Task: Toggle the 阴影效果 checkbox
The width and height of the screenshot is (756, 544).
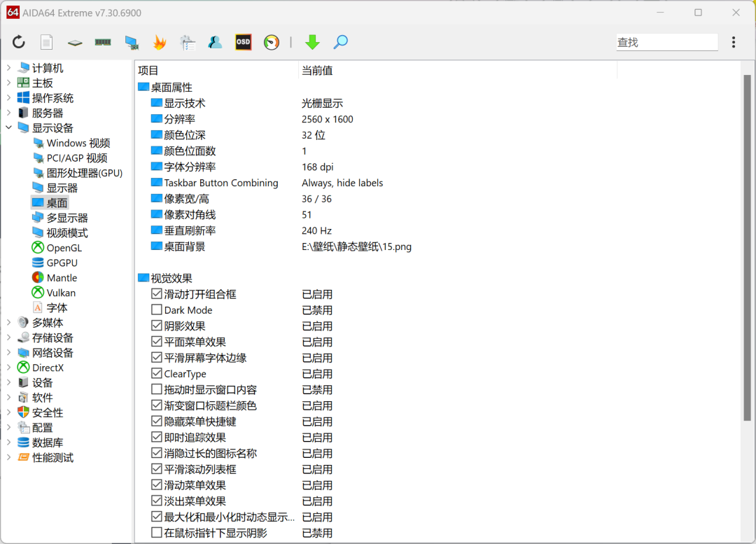Action: point(156,326)
